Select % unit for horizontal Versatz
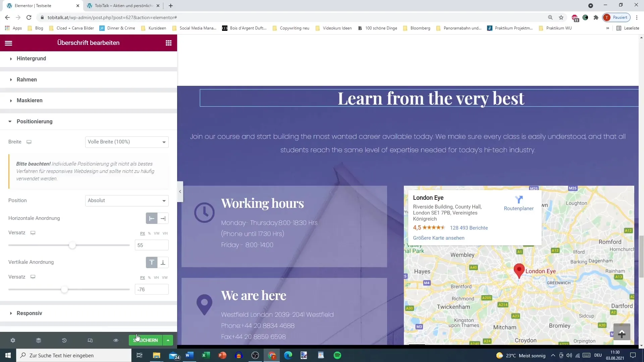 pos(149,233)
